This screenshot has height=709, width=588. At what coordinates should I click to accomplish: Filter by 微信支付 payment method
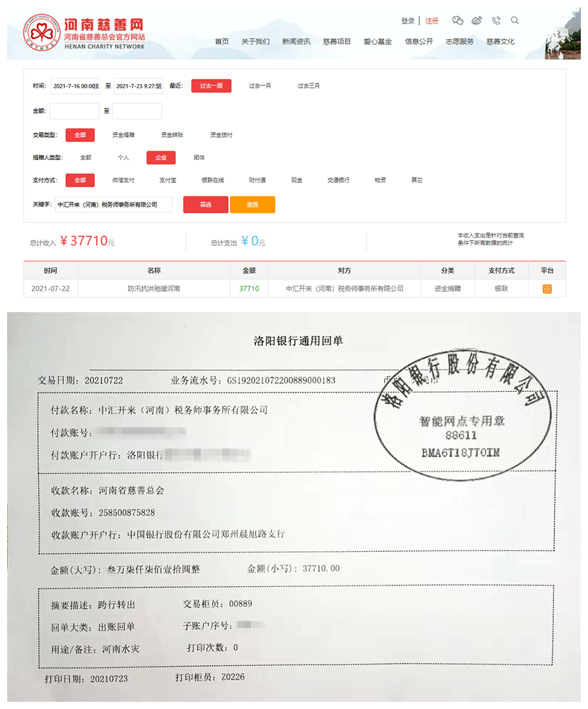[x=123, y=180]
